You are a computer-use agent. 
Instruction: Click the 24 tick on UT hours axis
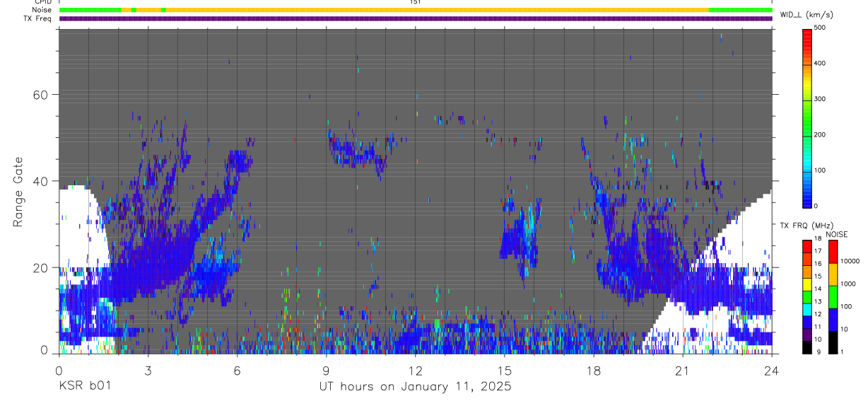pyautogui.click(x=772, y=369)
